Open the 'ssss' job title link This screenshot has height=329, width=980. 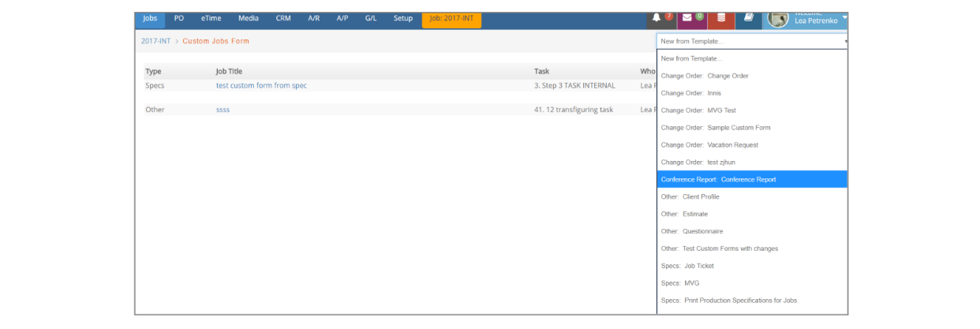click(x=223, y=110)
